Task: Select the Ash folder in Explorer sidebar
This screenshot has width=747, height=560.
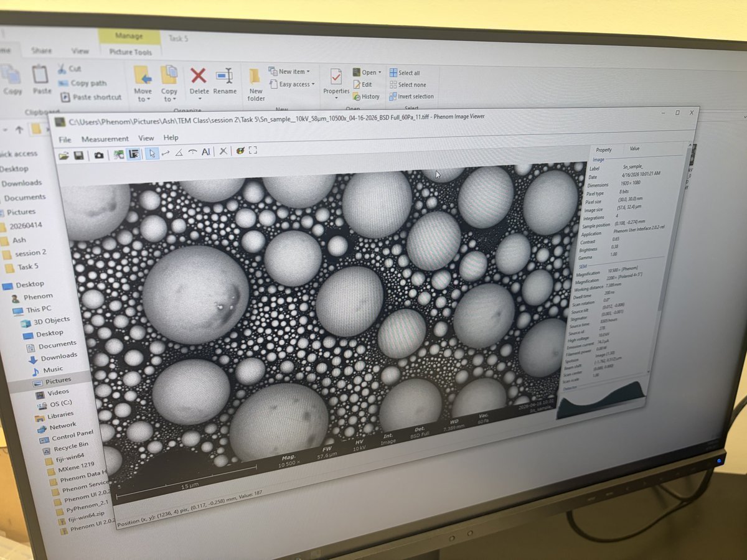Action: [x=14, y=240]
